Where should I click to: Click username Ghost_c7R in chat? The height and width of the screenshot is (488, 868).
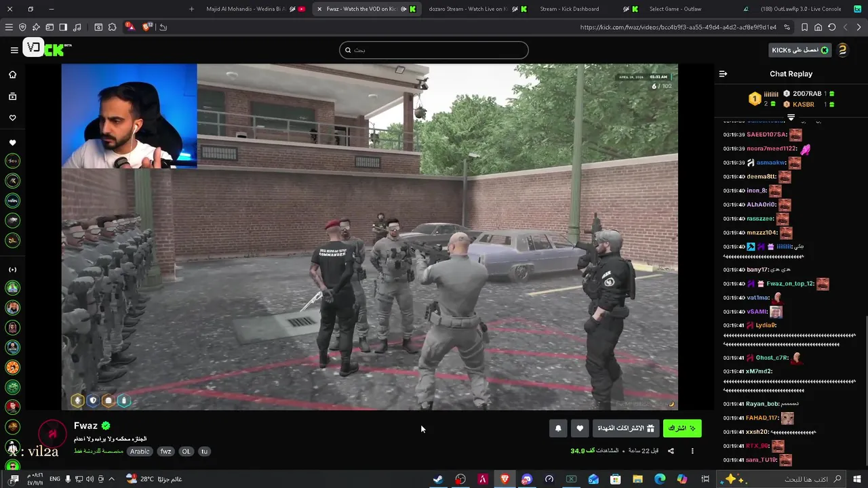tap(772, 358)
